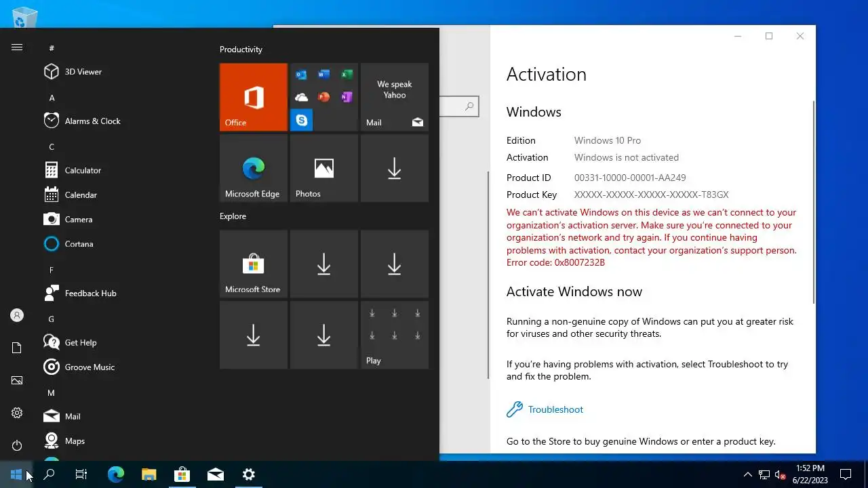The image size is (868, 488).
Task: Open clock showing 1:52 PM
Action: point(810,474)
